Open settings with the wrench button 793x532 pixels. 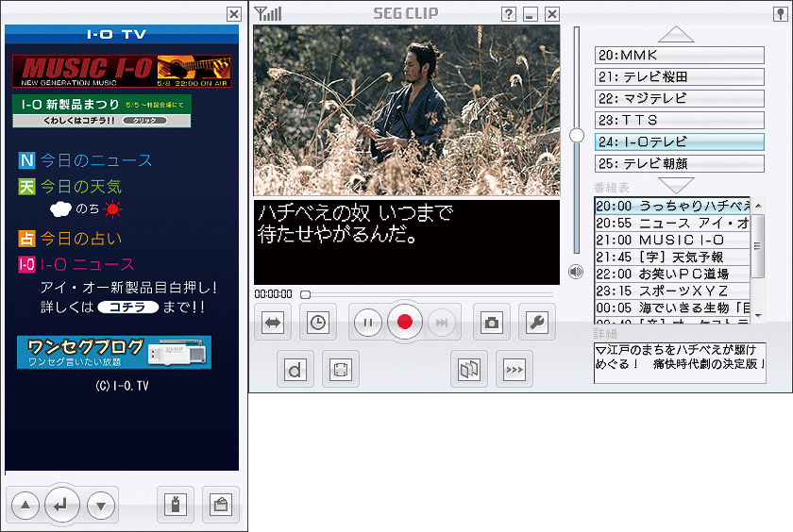[x=536, y=323]
